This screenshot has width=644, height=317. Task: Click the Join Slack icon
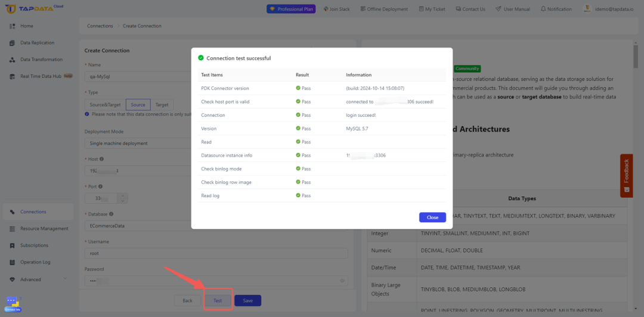(x=326, y=8)
